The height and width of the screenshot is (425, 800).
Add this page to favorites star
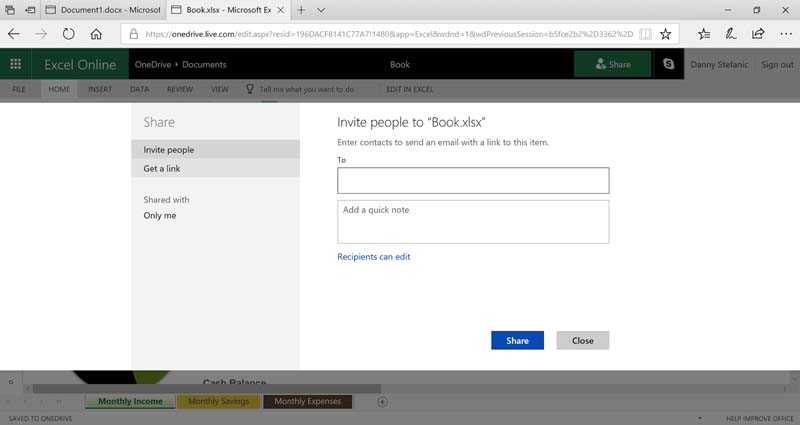click(x=665, y=34)
